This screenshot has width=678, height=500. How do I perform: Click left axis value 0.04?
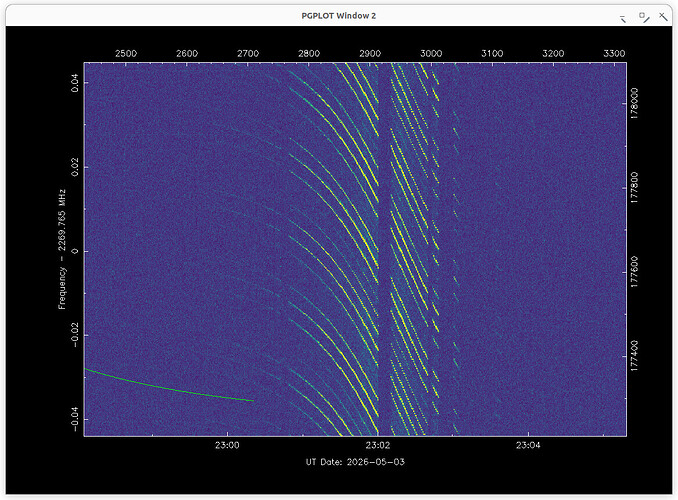pyautogui.click(x=75, y=83)
